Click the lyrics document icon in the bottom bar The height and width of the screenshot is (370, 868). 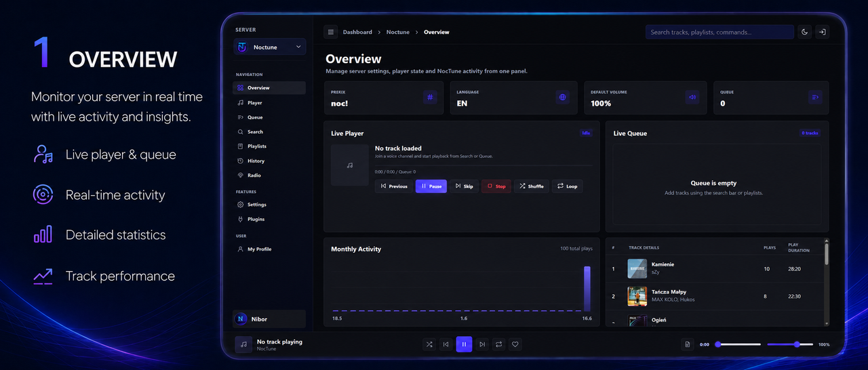(687, 344)
